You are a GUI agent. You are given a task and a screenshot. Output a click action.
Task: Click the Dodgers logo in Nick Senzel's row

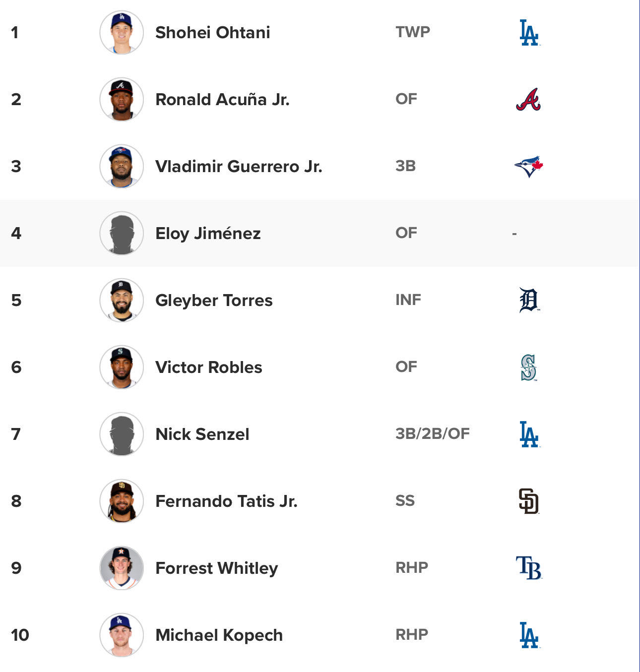(x=529, y=434)
